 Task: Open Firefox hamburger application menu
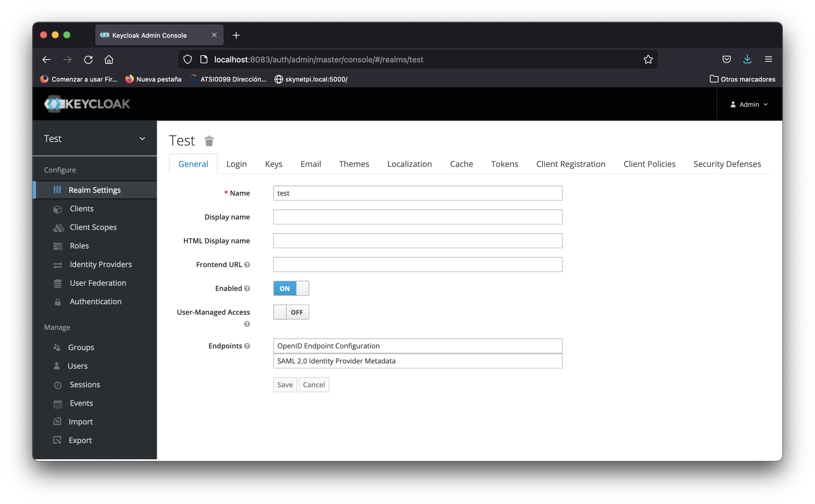[768, 59]
